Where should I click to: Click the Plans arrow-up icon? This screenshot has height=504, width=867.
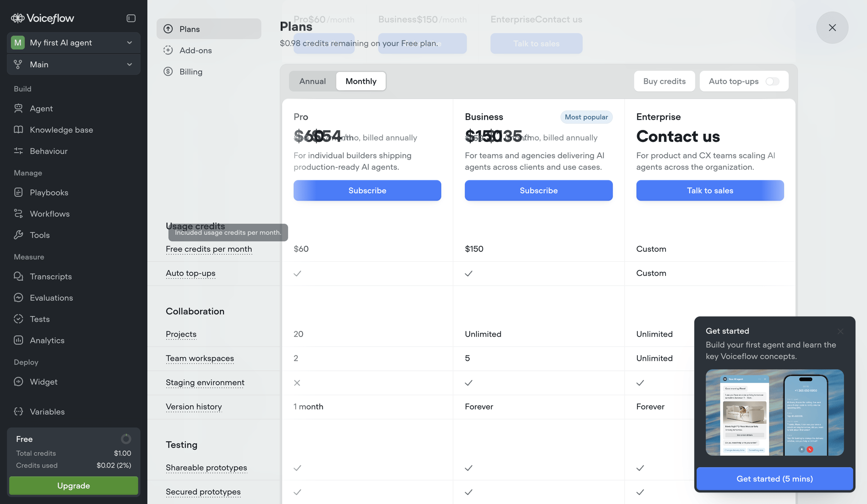pyautogui.click(x=168, y=29)
